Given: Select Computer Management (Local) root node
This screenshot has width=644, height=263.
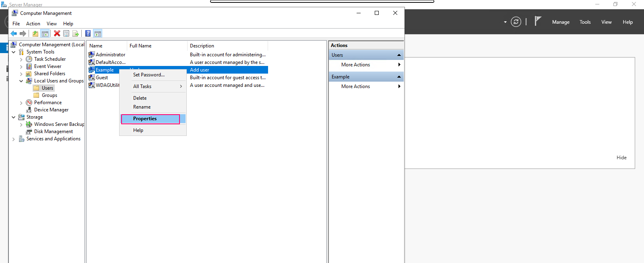Looking at the screenshot, I should click(52, 45).
